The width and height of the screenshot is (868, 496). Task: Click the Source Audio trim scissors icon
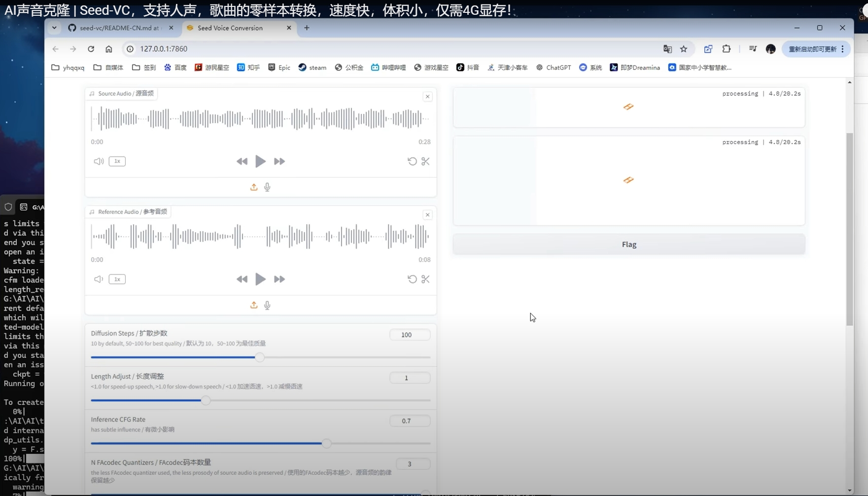point(425,161)
